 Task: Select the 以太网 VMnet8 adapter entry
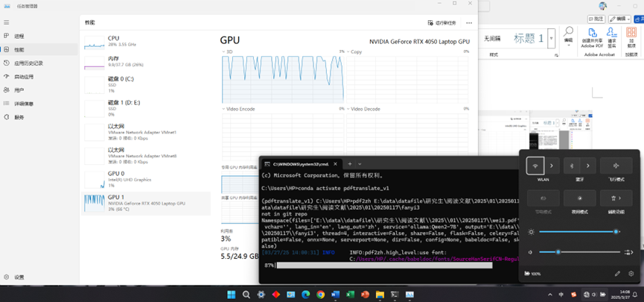[x=146, y=156]
